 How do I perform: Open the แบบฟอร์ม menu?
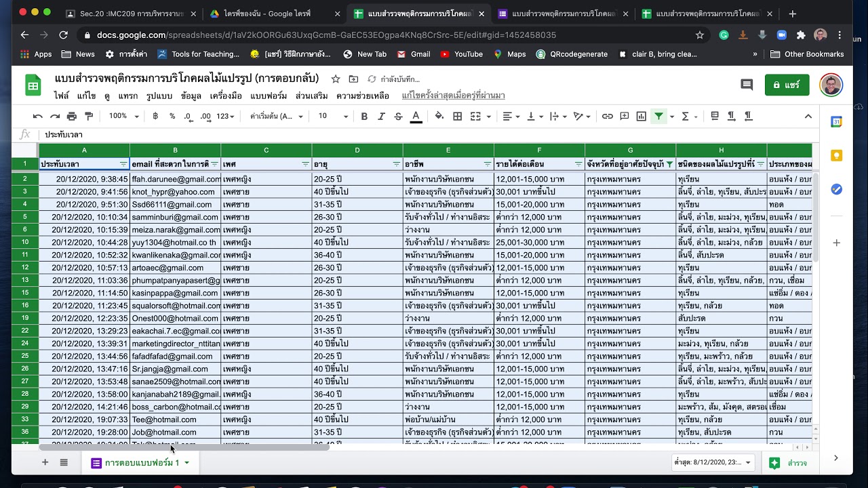(269, 96)
